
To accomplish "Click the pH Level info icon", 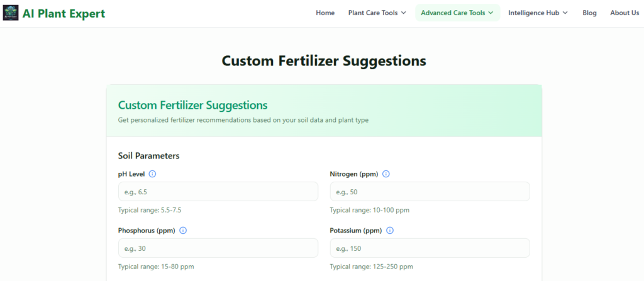I will coord(153,174).
